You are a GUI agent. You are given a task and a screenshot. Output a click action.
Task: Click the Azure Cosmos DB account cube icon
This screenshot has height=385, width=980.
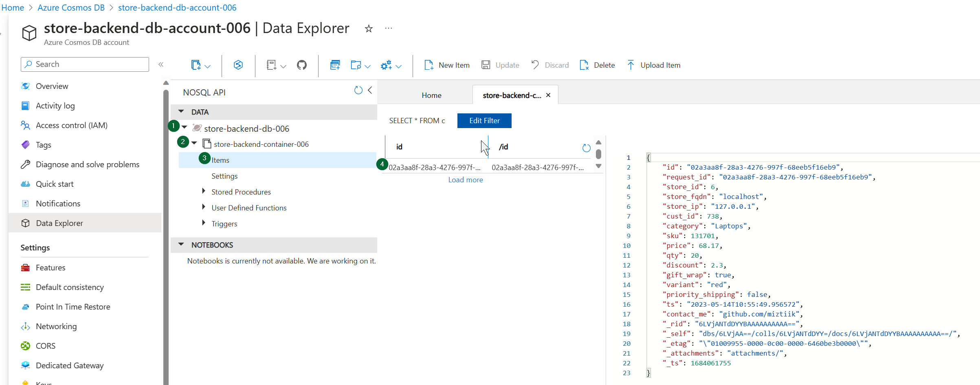click(x=29, y=33)
